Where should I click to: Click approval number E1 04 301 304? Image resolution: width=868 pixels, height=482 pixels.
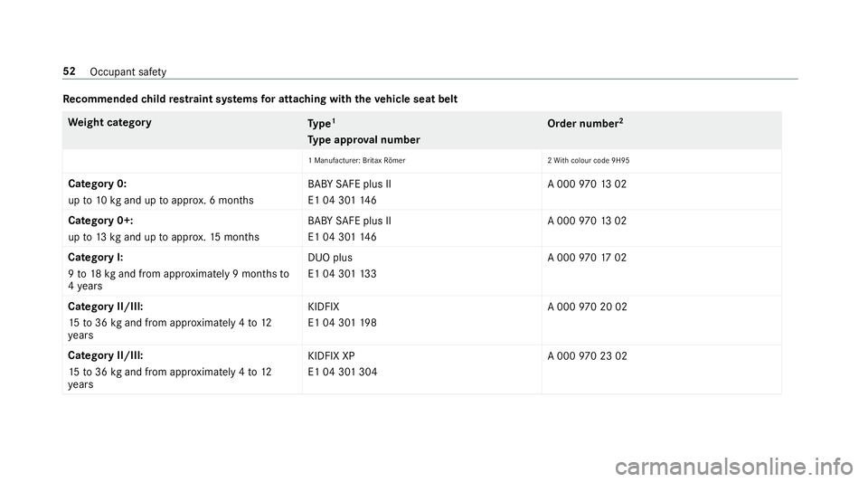click(343, 372)
